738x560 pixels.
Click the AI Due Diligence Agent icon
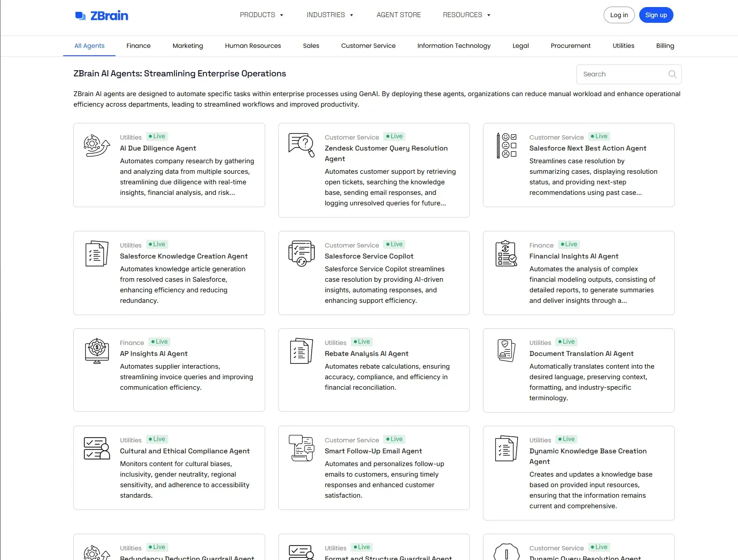click(97, 146)
